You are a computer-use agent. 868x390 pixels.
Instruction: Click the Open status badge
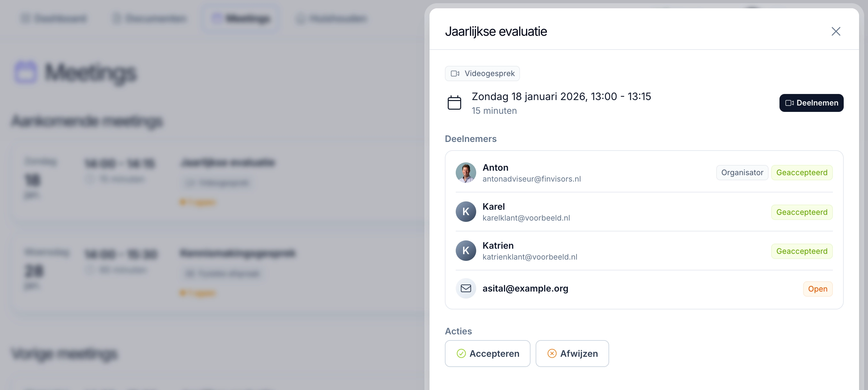click(818, 289)
